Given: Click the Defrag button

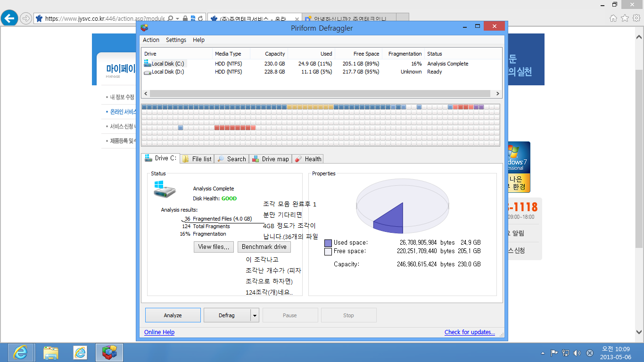Looking at the screenshot, I should (227, 315).
